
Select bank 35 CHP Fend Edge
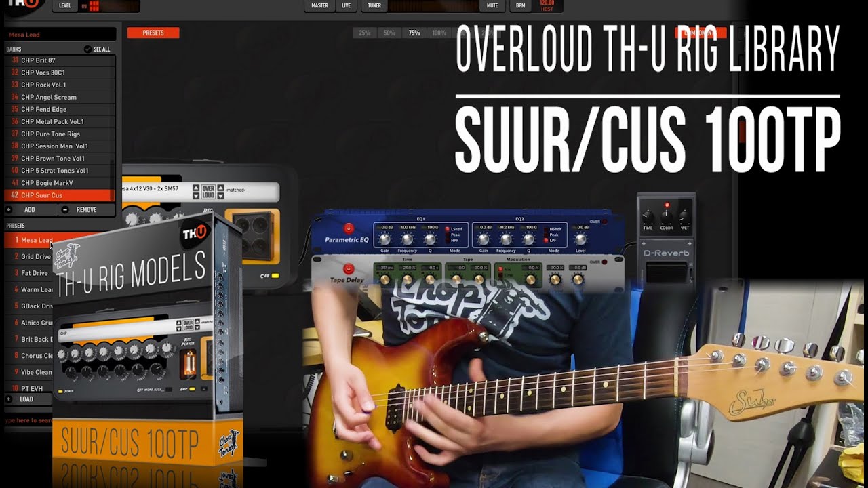click(x=59, y=109)
